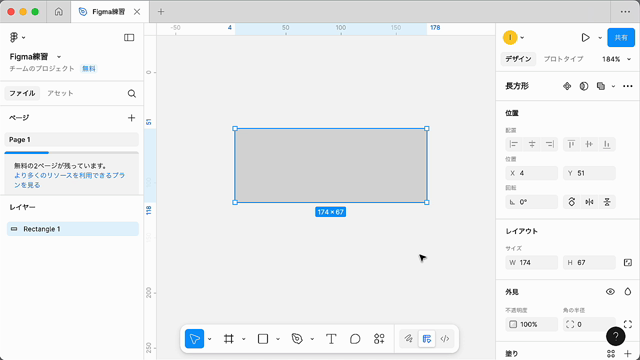640x360 pixels.
Task: Create component icon in header
Action: pyautogui.click(x=567, y=86)
